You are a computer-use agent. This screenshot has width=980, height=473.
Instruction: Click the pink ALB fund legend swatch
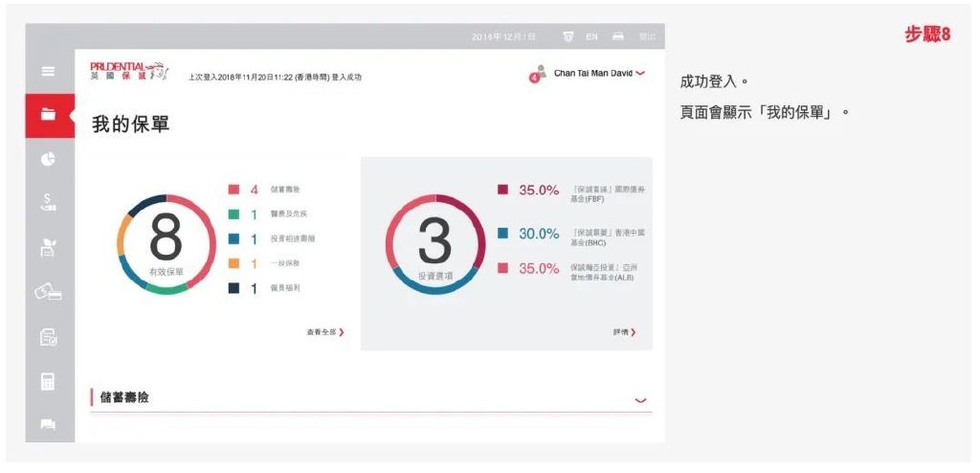[502, 268]
